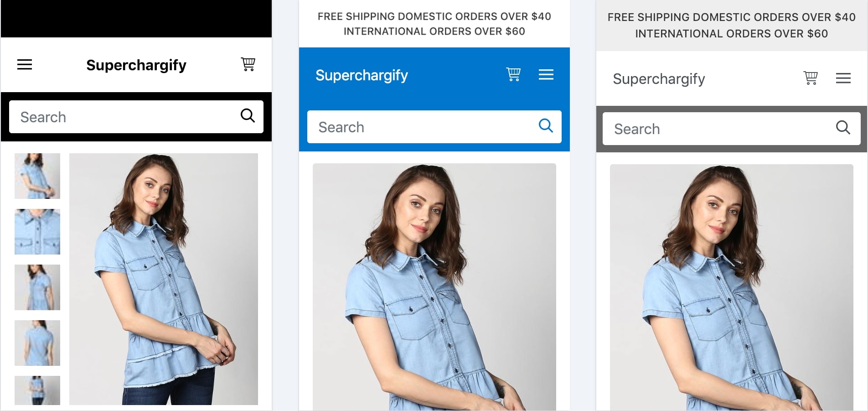This screenshot has height=411, width=868.
Task: Click the black magnifier icon in the black-bordered search bar
Action: coord(248,116)
